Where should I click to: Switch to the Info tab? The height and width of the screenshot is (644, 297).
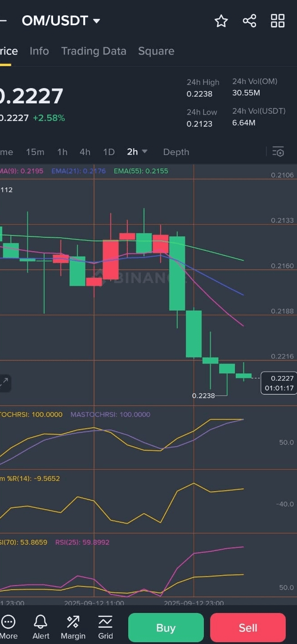(39, 51)
